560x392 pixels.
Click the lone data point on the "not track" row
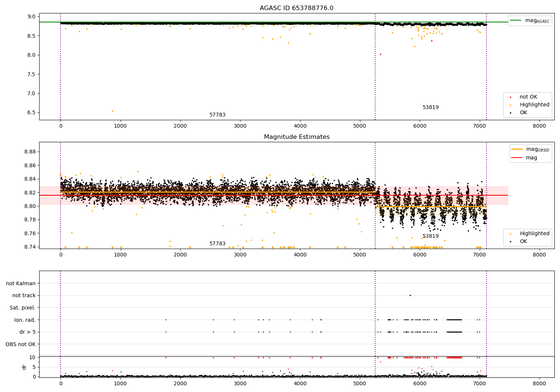click(x=410, y=295)
